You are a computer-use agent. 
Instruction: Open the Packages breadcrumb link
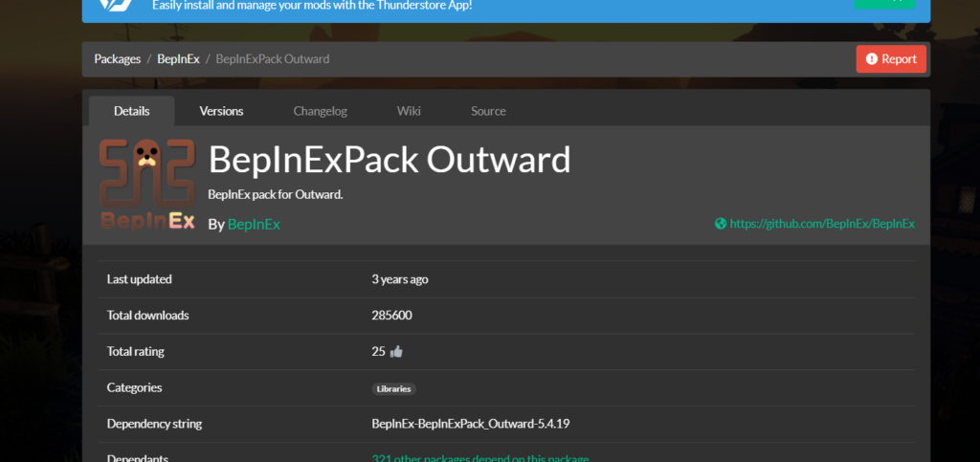point(118,59)
